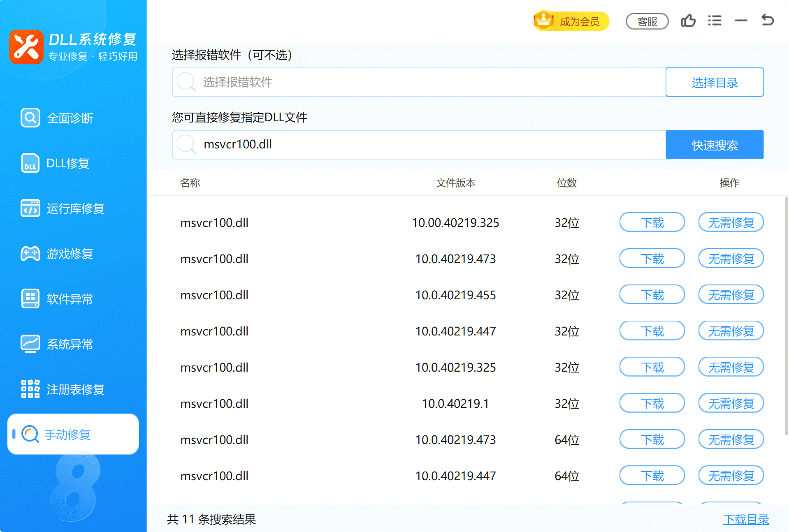789x532 pixels.
Task: Click the results list vertical scrollbar
Action: pos(786,316)
